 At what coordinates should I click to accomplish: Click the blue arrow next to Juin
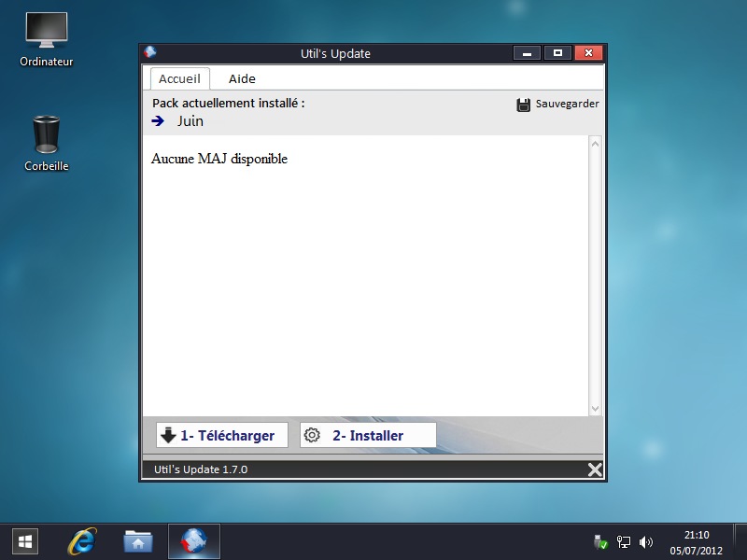[x=158, y=121]
